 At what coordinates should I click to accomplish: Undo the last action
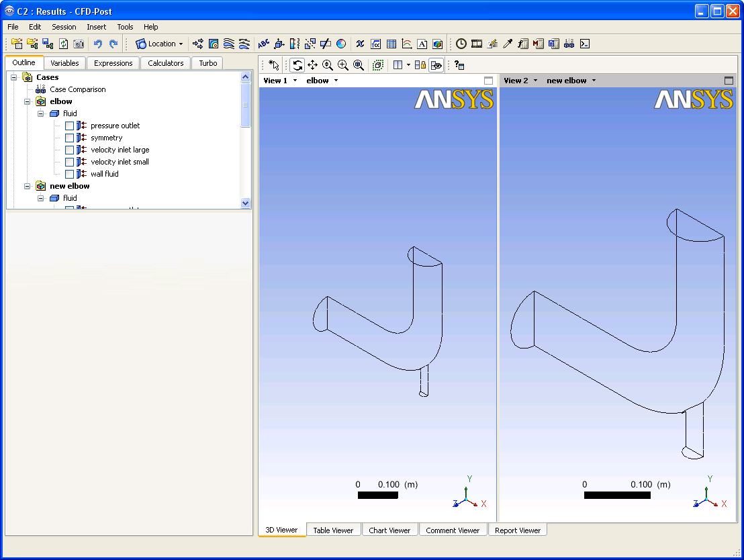tap(98, 44)
